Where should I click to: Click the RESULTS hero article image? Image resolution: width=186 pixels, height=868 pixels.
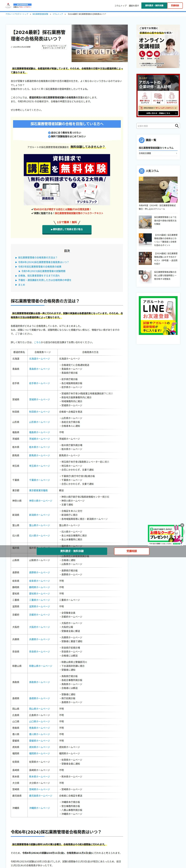(x=100, y=43)
